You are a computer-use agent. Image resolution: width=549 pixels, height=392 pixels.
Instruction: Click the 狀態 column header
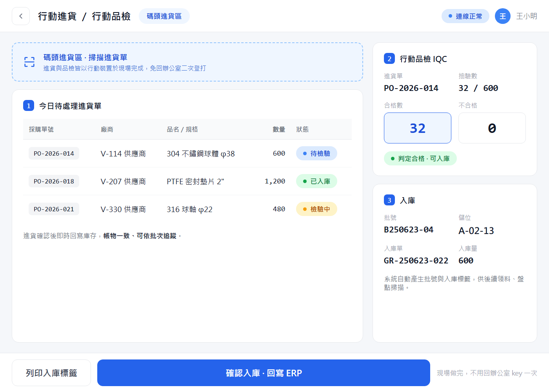point(302,129)
